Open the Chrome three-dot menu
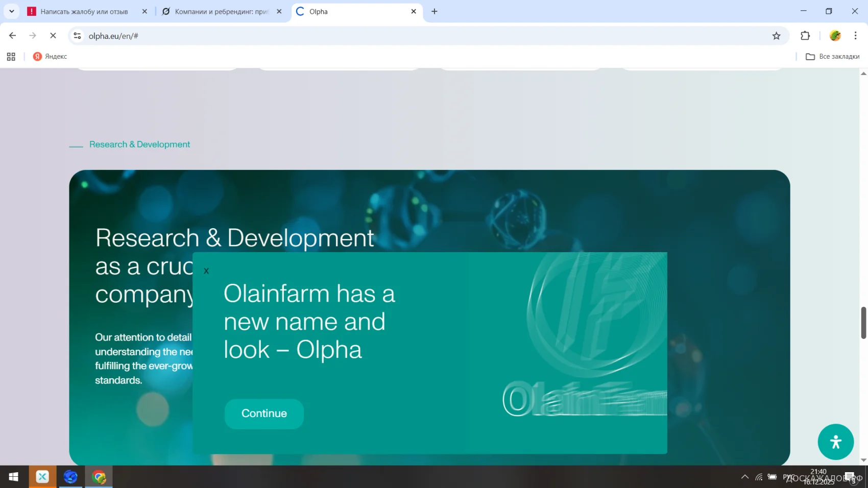 coord(855,36)
